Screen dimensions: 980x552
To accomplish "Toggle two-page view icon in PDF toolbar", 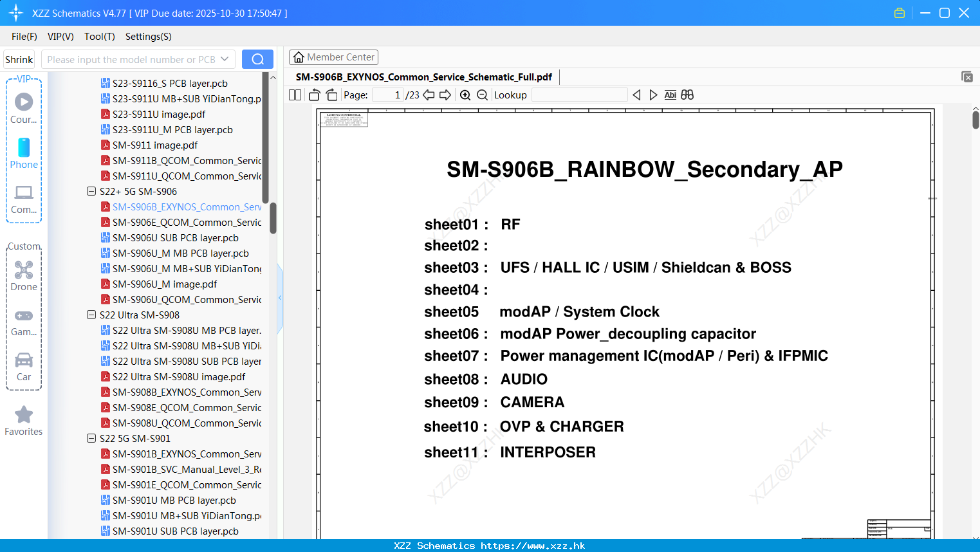I will click(295, 95).
